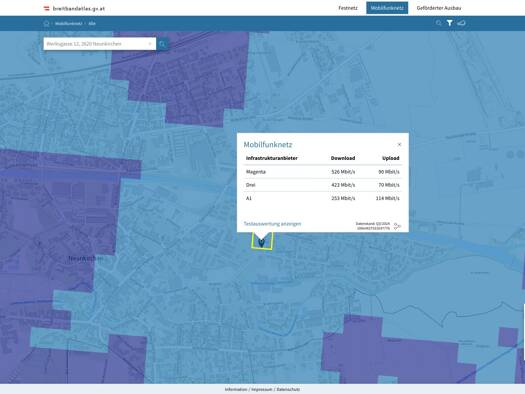Open the home icon in breadcrumb bar
Viewport: 525px width, 394px height.
coord(47,23)
